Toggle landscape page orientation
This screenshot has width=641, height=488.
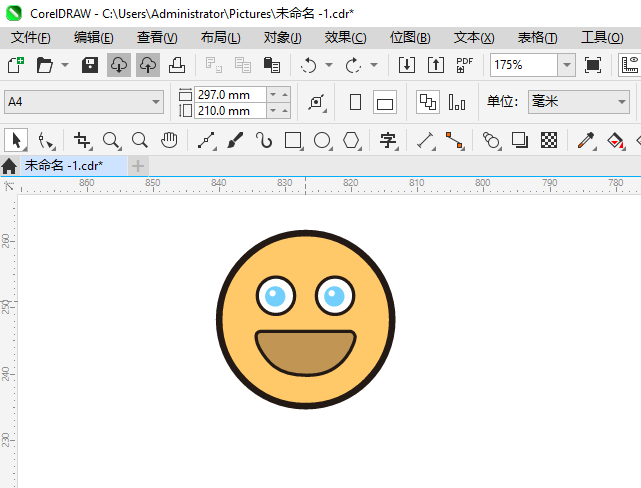coord(385,102)
